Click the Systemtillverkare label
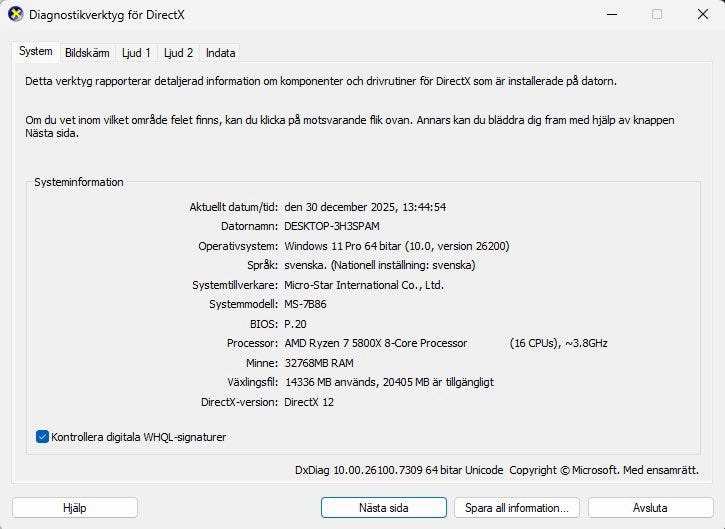Image resolution: width=725 pixels, height=529 pixels. pos(235,285)
